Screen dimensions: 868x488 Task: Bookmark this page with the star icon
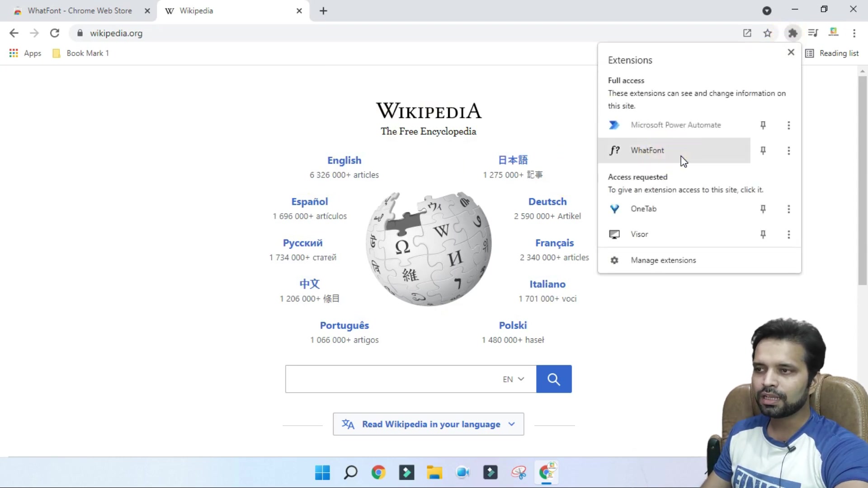point(768,33)
